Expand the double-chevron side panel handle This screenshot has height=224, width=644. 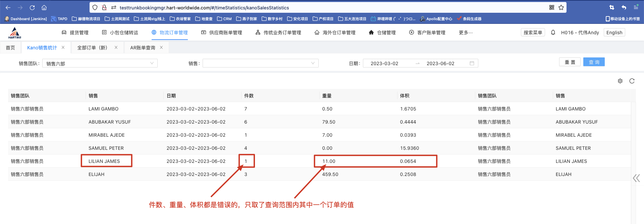point(636,178)
